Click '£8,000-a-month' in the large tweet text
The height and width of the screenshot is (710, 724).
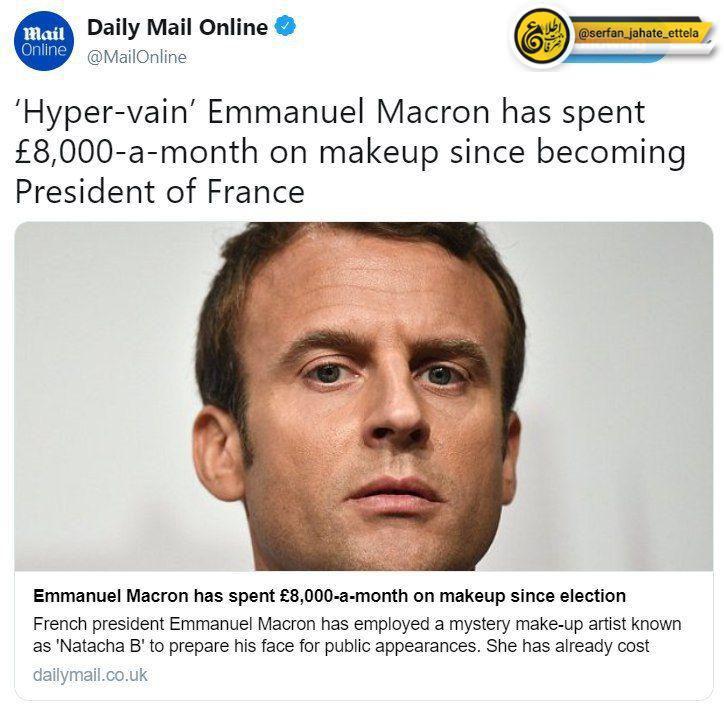[136, 152]
